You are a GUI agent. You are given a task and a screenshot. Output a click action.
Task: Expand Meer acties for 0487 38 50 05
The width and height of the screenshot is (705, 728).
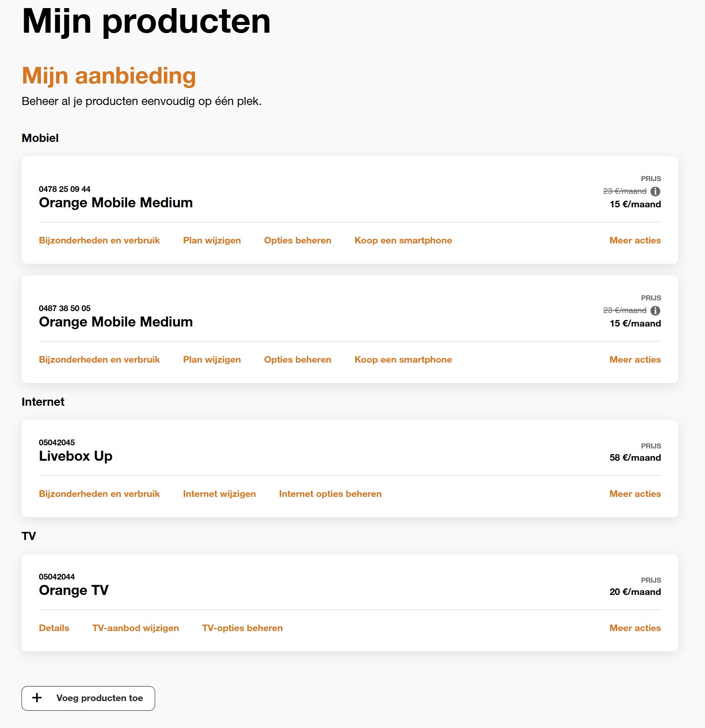(x=635, y=360)
